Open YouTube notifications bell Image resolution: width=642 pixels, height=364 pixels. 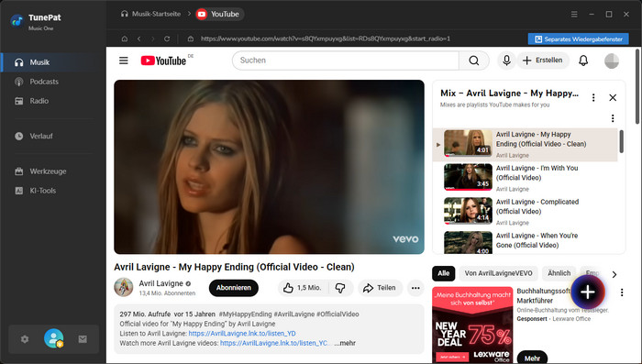583,61
